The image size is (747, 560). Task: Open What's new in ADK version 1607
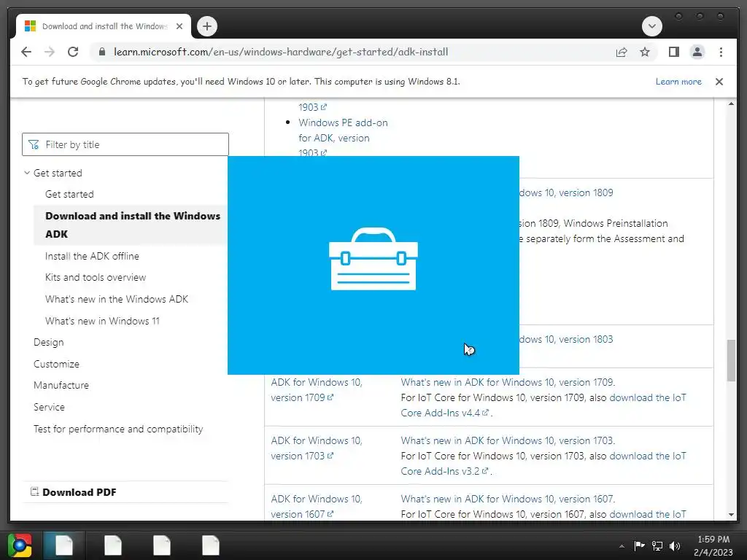point(508,499)
